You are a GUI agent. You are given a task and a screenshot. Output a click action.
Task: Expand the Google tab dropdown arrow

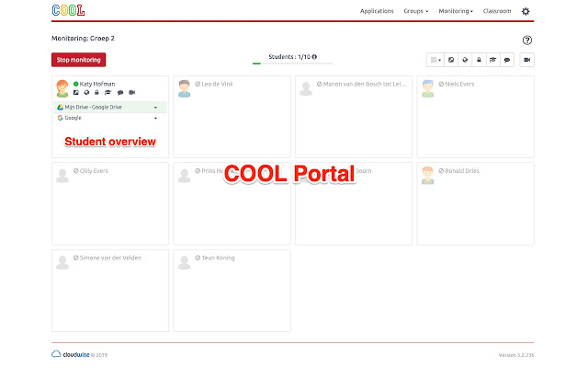[155, 119]
